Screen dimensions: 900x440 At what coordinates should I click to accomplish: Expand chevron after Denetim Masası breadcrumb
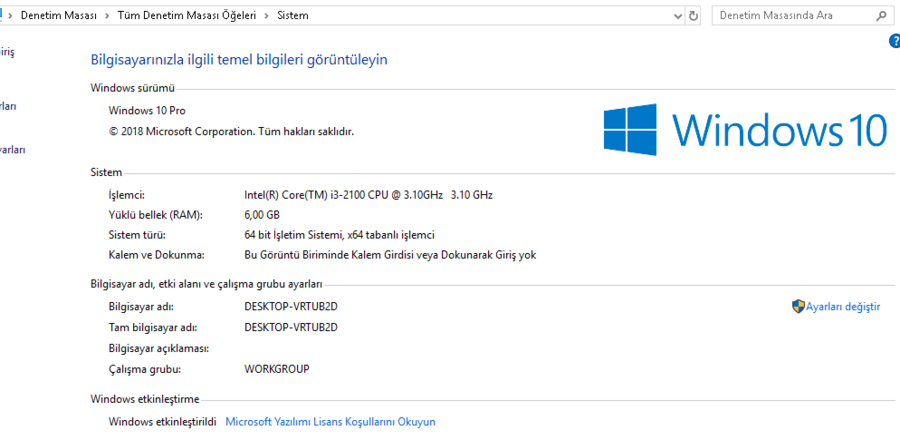click(x=107, y=16)
